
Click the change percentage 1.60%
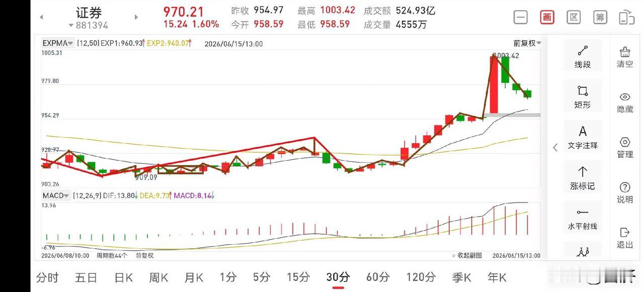(x=205, y=24)
